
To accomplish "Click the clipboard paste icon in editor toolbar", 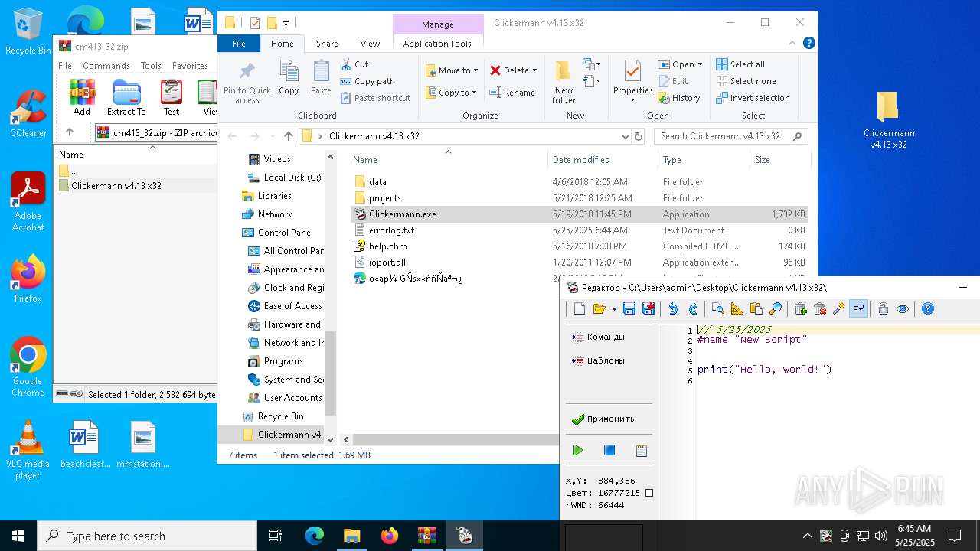I will (756, 308).
